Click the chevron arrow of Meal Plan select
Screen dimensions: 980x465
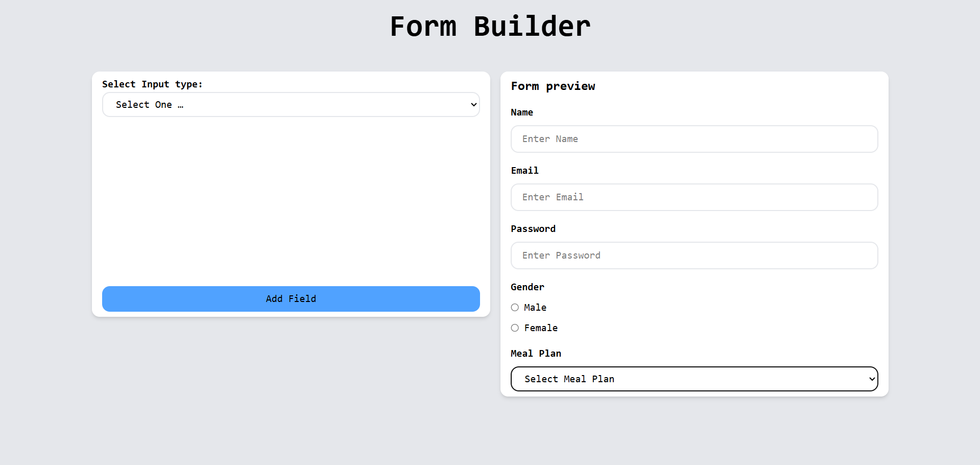872,379
